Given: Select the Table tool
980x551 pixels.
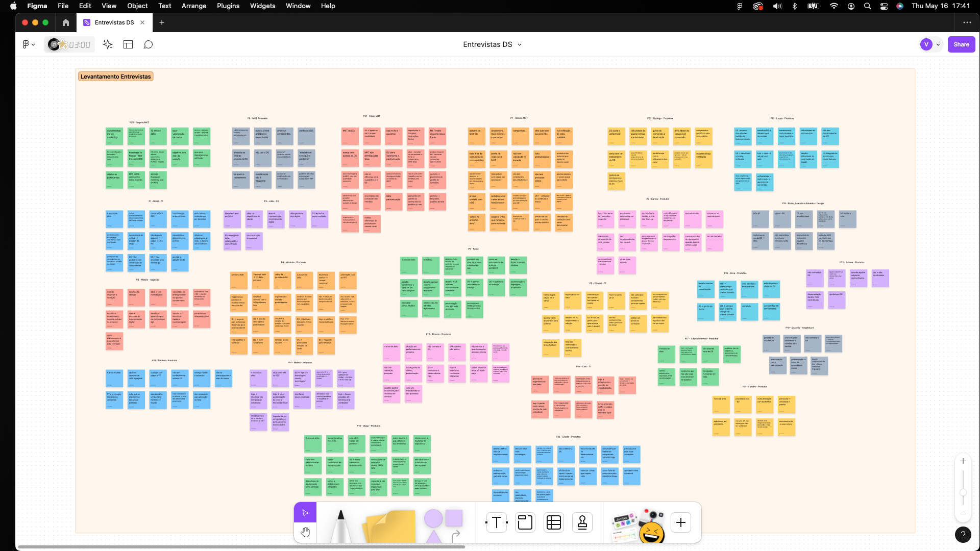Looking at the screenshot, I should (554, 522).
